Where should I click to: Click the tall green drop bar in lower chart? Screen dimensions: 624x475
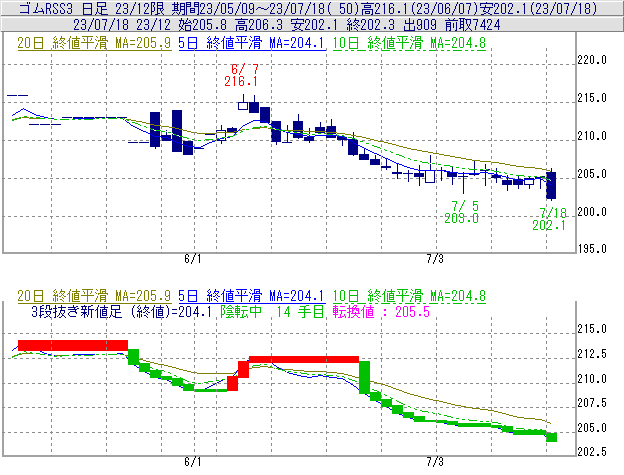(x=365, y=376)
